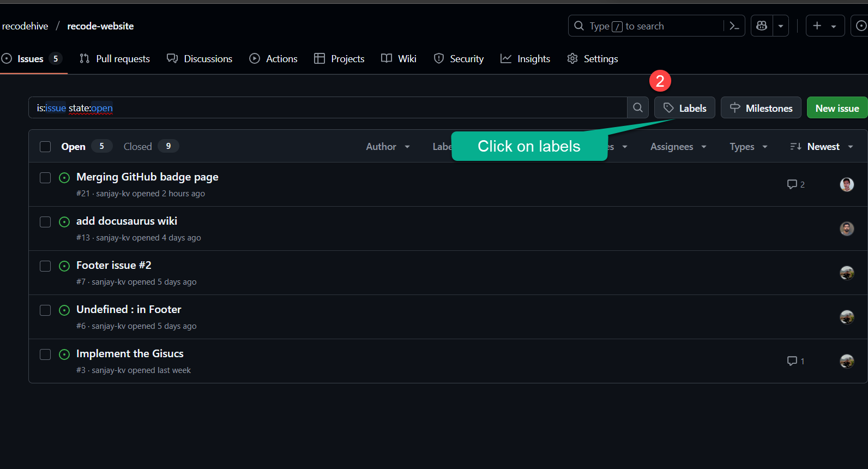This screenshot has height=469, width=868.
Task: Show Open issues list
Action: pos(86,146)
